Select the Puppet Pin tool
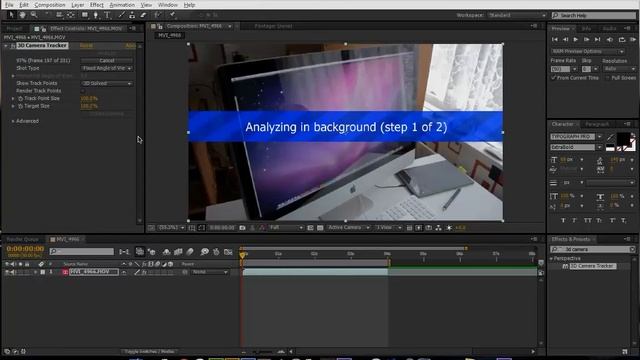The width and height of the screenshot is (640, 360). click(x=172, y=15)
